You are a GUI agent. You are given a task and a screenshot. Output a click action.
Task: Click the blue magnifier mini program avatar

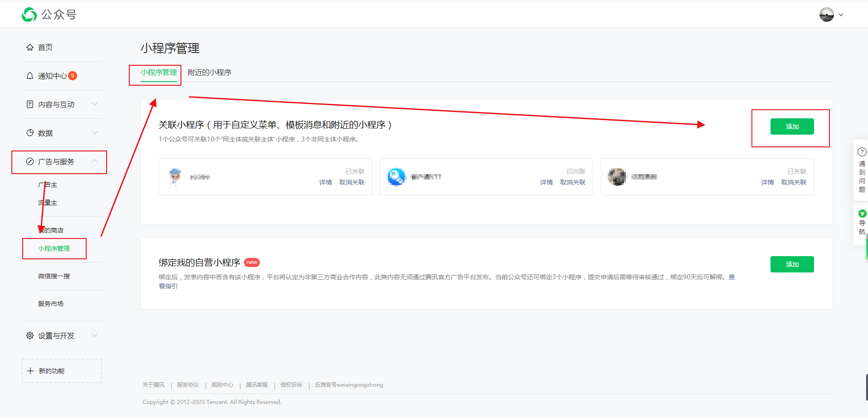click(396, 177)
